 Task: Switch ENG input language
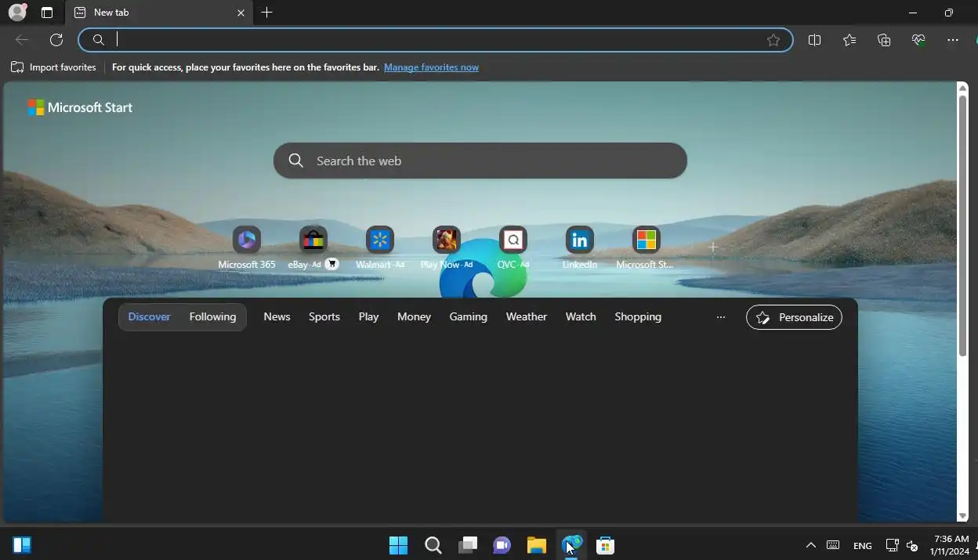pos(862,545)
